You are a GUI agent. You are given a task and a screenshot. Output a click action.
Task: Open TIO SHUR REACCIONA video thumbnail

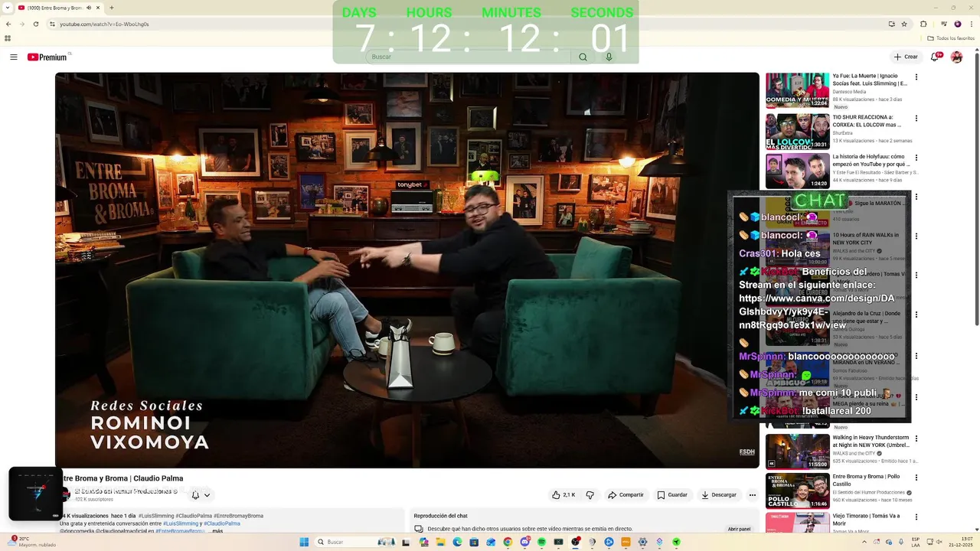pyautogui.click(x=797, y=132)
